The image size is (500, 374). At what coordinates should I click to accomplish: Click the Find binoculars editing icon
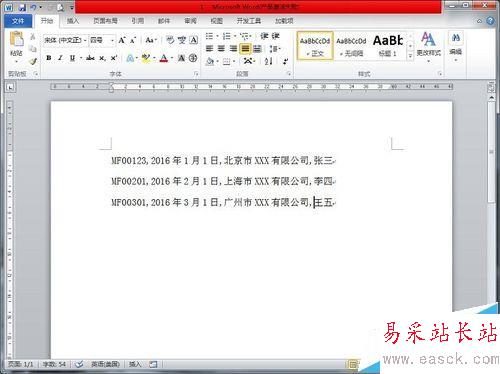pyautogui.click(x=456, y=38)
